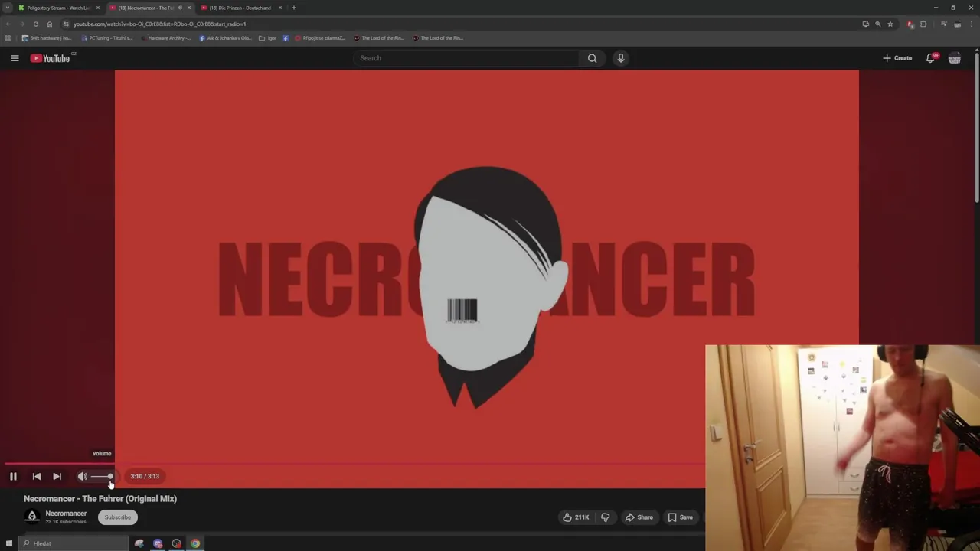980x551 pixels.
Task: Open the Chrome profile avatar
Action: point(957,24)
